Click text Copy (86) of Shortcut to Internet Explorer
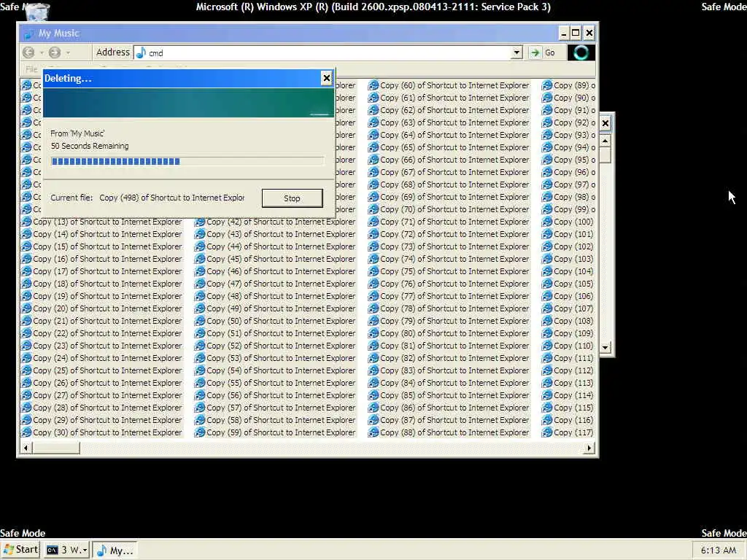 pyautogui.click(x=454, y=408)
